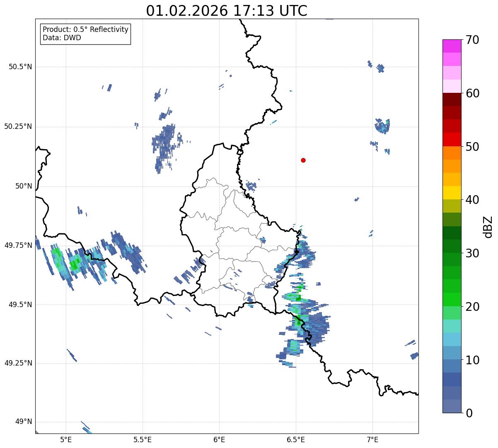Image resolution: width=498 pixels, height=448 pixels.
Task: Click the colorbar tick label 10
Action: pyautogui.click(x=472, y=360)
